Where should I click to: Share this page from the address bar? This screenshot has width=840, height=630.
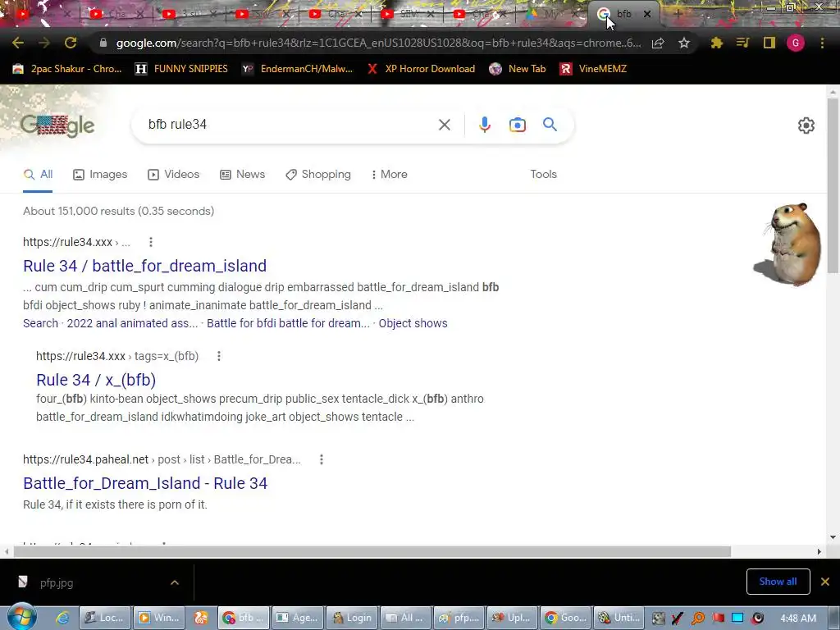click(658, 43)
